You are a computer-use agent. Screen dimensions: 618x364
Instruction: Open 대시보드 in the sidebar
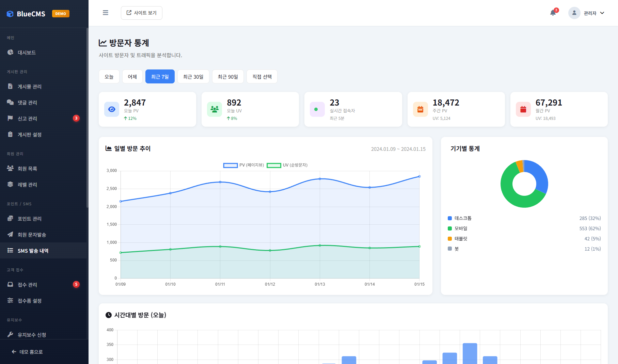pyautogui.click(x=27, y=52)
